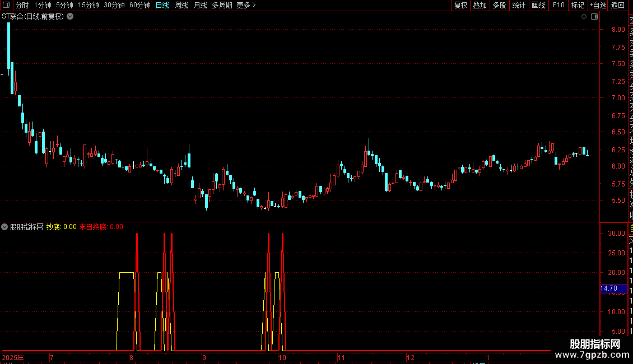Click the 复权 adjustment button
The height and width of the screenshot is (364, 633).
[x=460, y=5]
